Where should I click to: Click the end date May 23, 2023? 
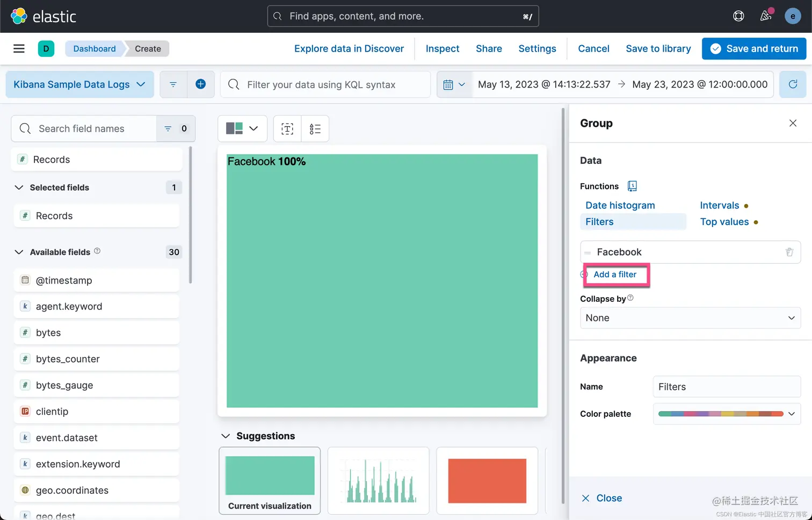[700, 84]
